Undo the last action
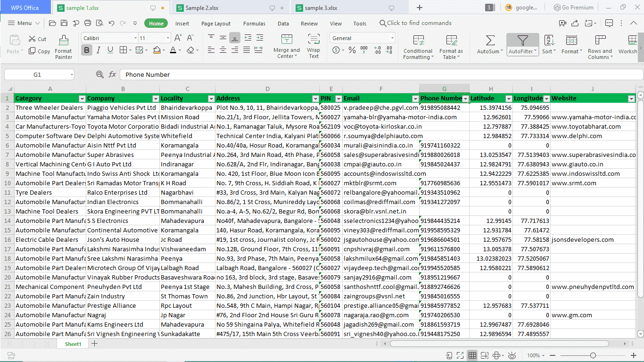Image resolution: width=644 pixels, height=362 pixels. [111, 23]
